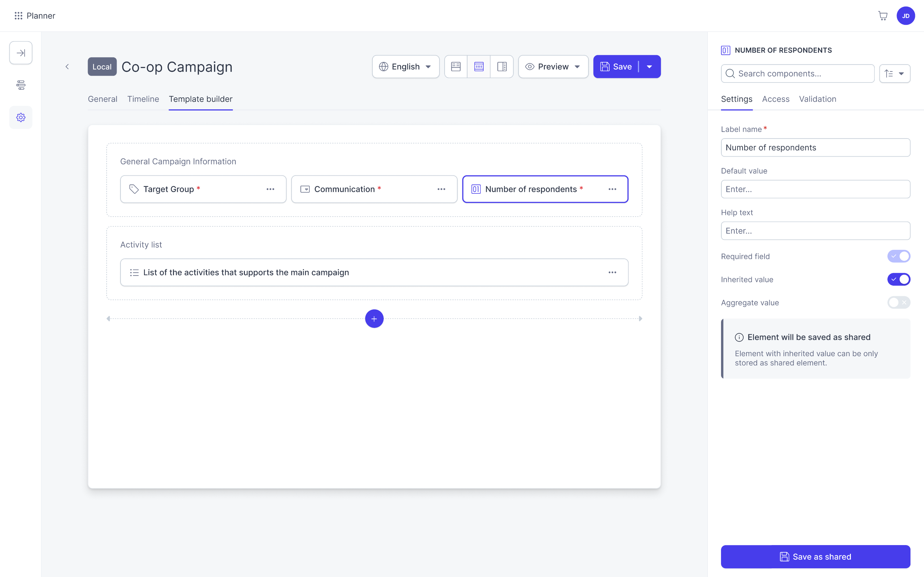Open options menu for Communication field

441,189
